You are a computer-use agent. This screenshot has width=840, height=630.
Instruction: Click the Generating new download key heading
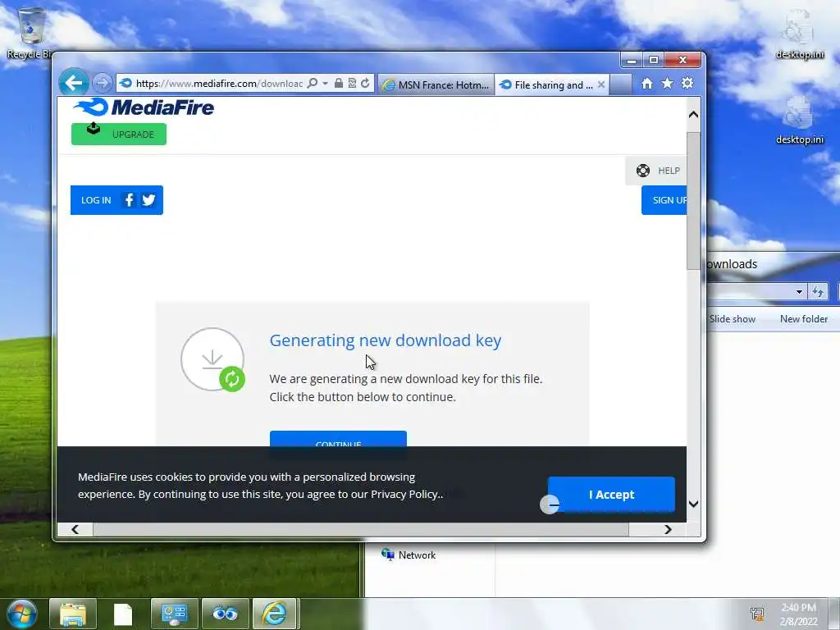386,340
